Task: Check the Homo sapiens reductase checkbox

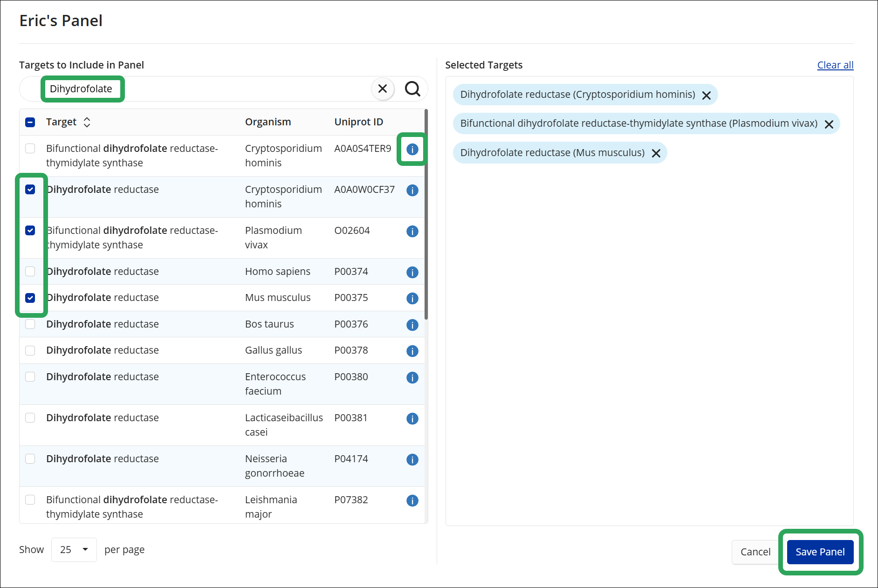Action: click(x=30, y=272)
